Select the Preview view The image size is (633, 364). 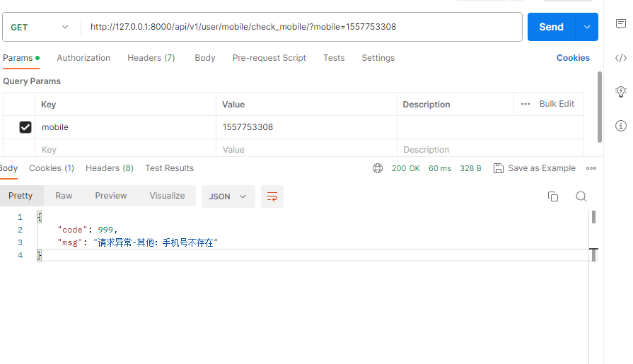(x=111, y=196)
